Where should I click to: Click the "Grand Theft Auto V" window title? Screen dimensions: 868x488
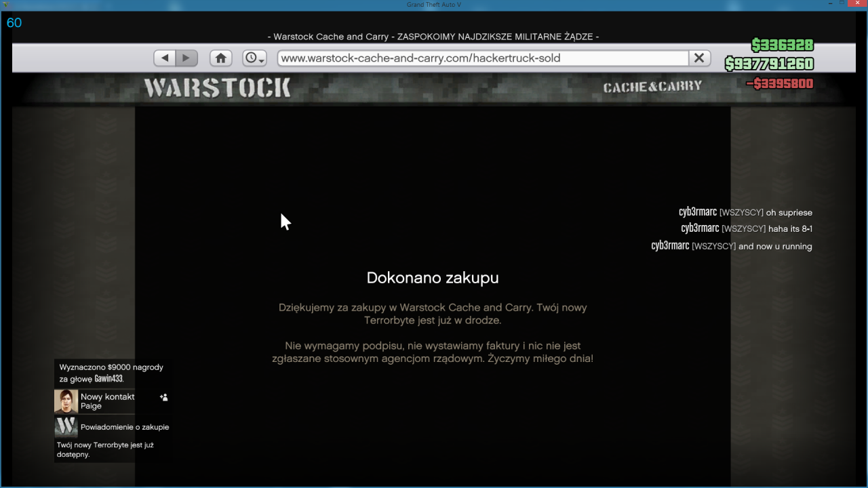click(434, 5)
